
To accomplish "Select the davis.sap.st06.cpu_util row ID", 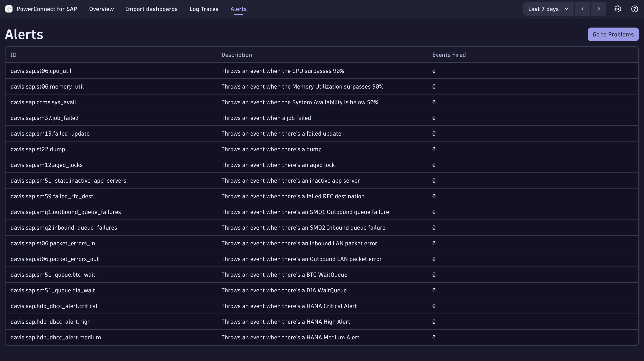I will pyautogui.click(x=41, y=71).
